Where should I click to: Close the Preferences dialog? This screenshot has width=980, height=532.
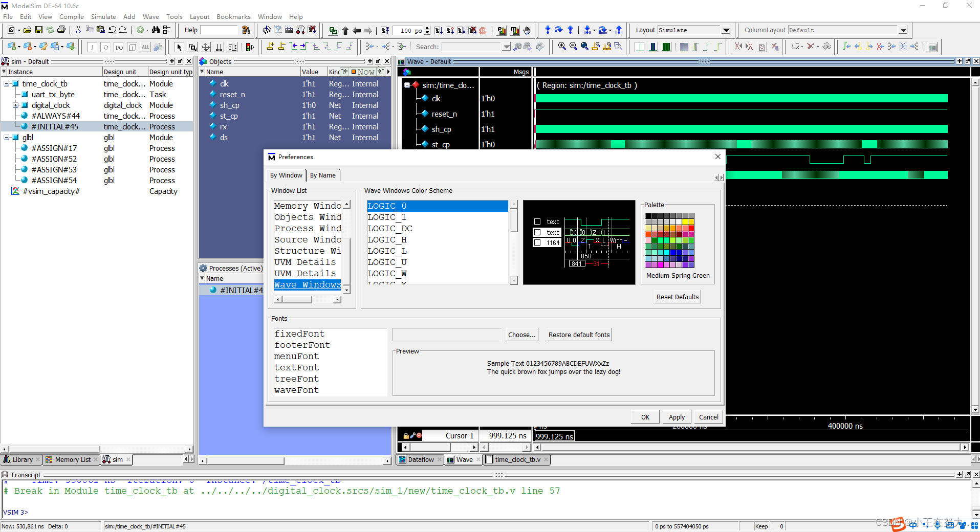click(x=717, y=157)
